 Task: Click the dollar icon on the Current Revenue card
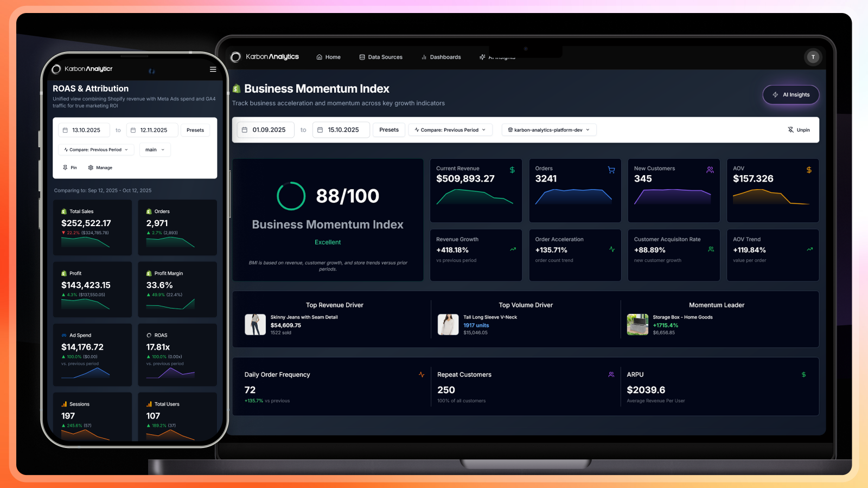point(512,170)
